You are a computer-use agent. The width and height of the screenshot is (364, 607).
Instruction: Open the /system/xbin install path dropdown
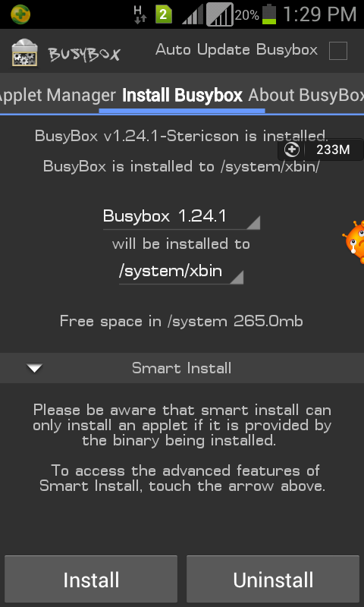pyautogui.click(x=181, y=272)
